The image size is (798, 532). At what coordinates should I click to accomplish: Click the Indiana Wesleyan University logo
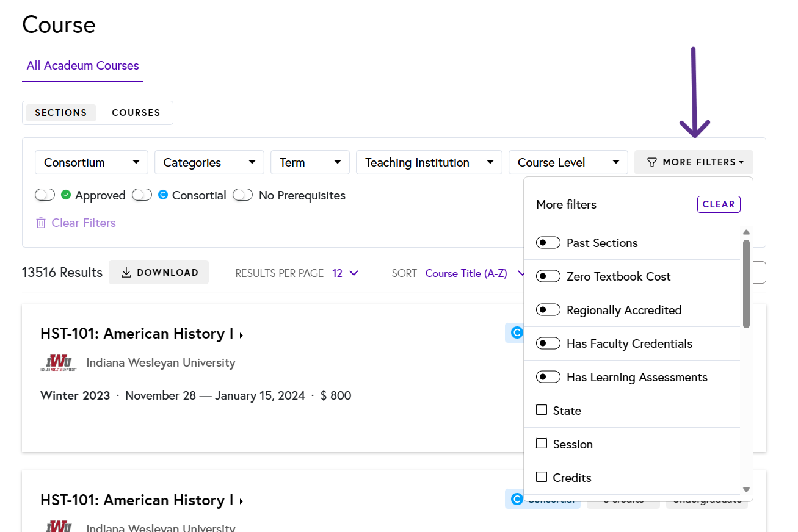[59, 362]
